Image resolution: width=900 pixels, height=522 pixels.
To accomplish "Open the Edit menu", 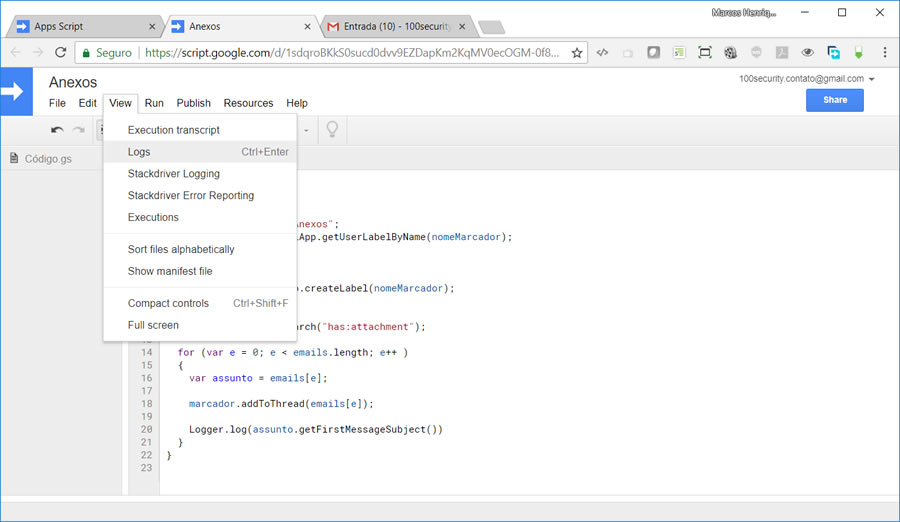I will (x=87, y=103).
